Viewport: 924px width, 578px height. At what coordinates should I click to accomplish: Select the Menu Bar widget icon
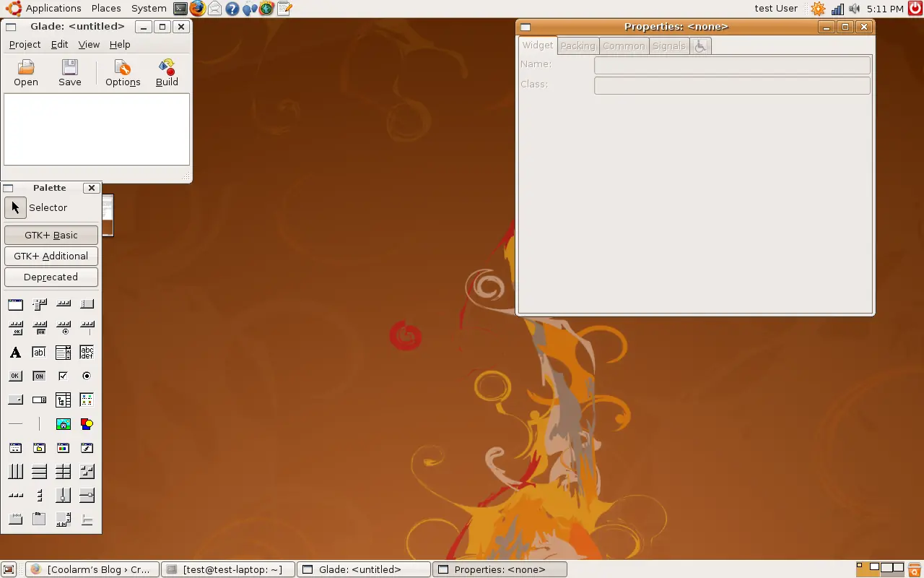pyautogui.click(x=40, y=304)
